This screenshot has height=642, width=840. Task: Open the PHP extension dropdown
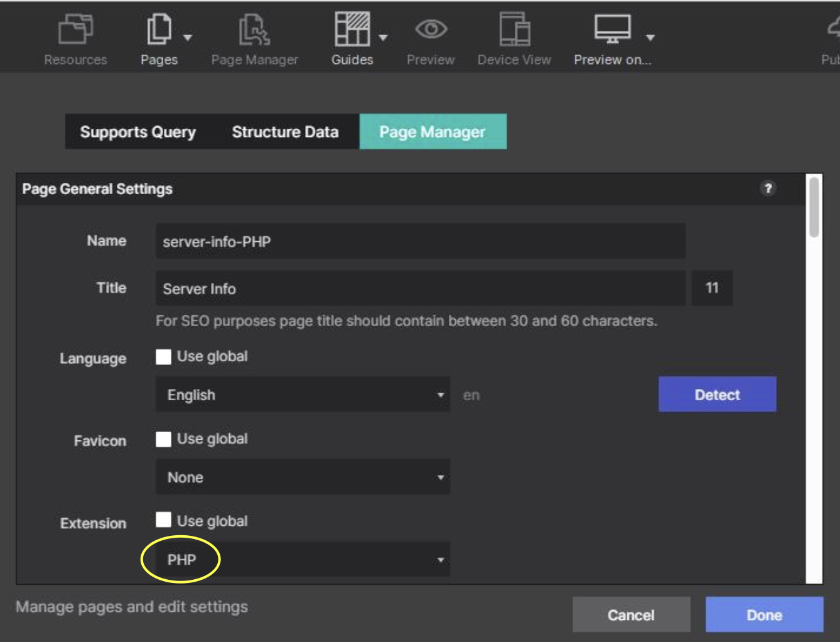coord(303,559)
